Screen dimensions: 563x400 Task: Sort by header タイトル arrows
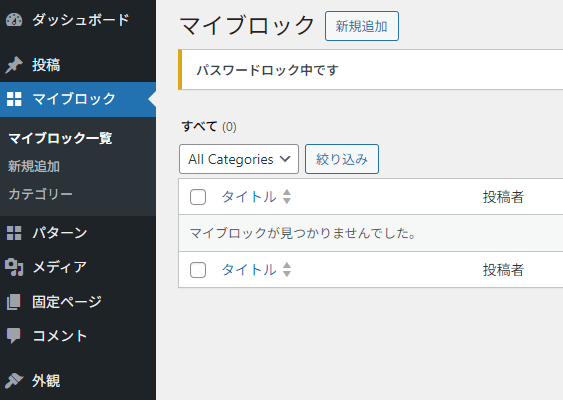click(x=287, y=197)
